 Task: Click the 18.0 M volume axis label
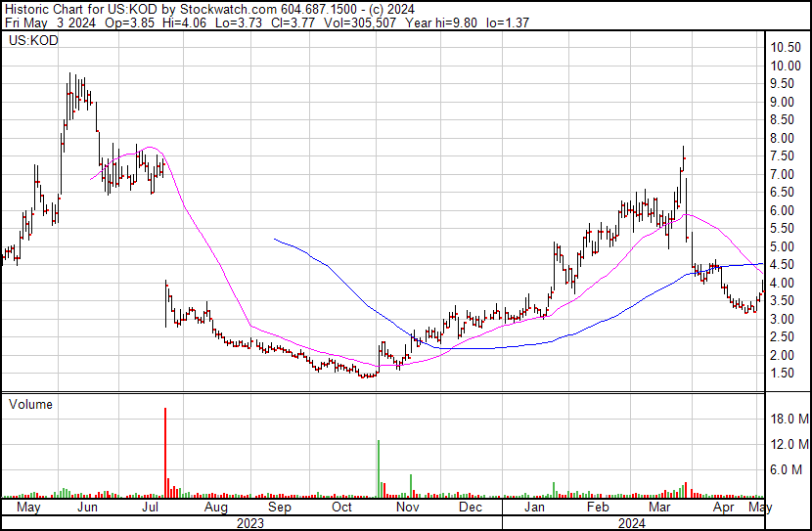(789, 419)
